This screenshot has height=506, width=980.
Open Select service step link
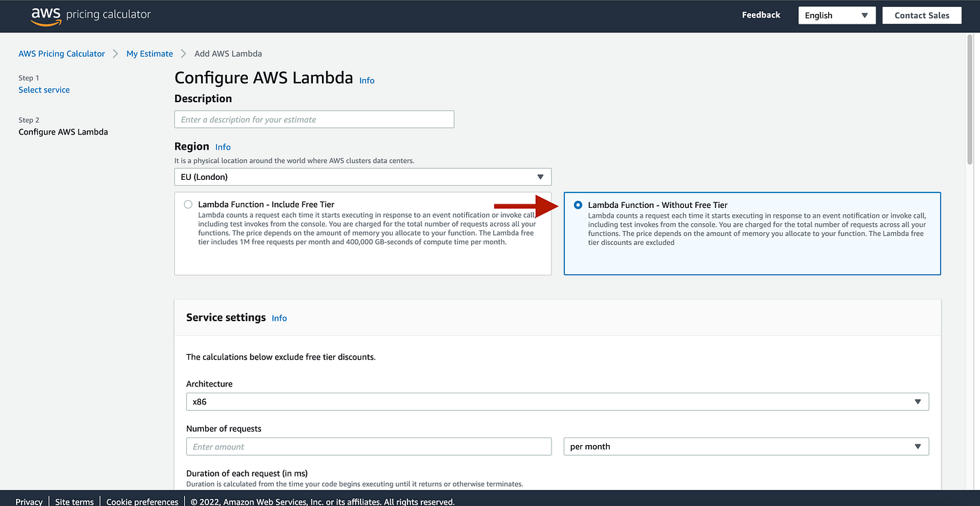click(44, 90)
